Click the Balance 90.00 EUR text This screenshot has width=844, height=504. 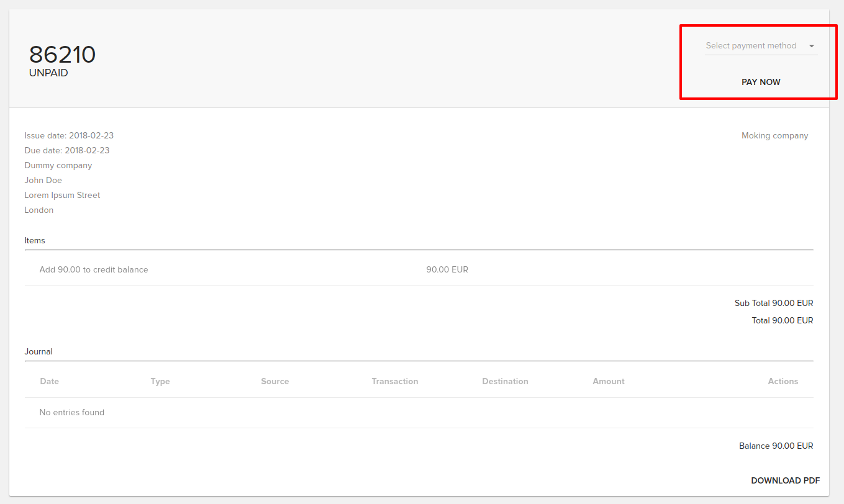point(776,446)
